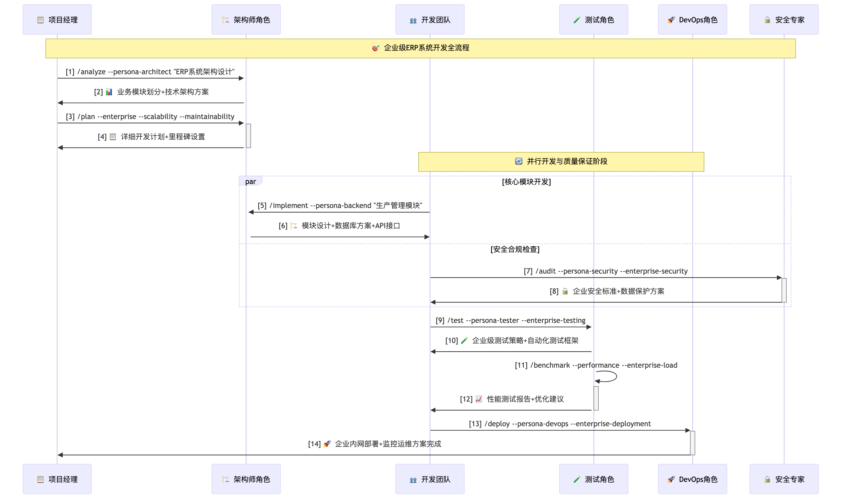Click bar chart icon in message 2
Screen dimensions: 849x504
click(109, 92)
